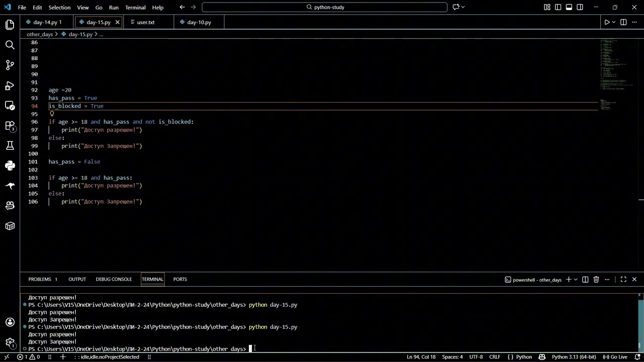This screenshot has width=644, height=362.
Task: Open Remote Explorer icon in activity bar
Action: click(10, 105)
